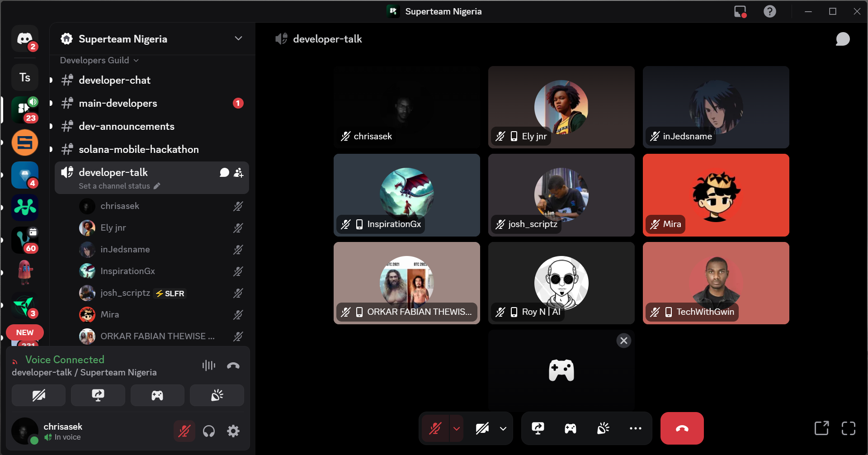The width and height of the screenshot is (868, 455).
Task: Invite friends to developer-talk voice channel
Action: (x=238, y=172)
